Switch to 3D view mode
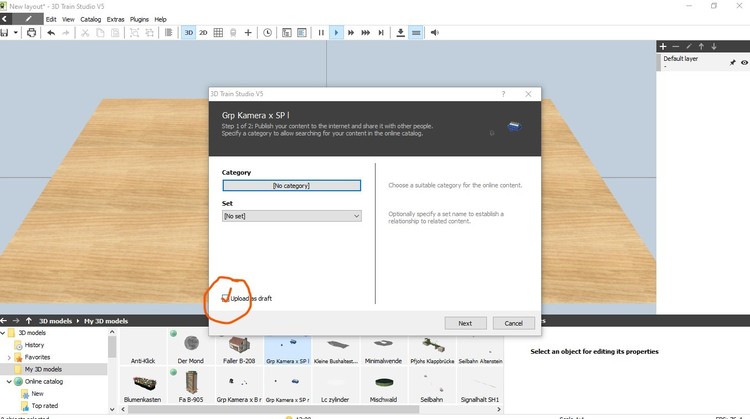 point(188,33)
